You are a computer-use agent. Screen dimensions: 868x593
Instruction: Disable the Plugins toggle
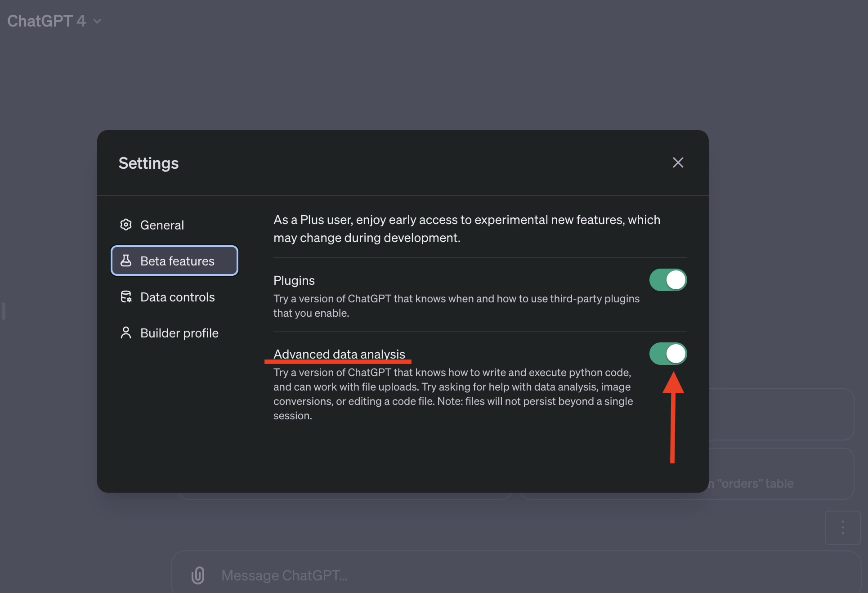click(x=668, y=280)
